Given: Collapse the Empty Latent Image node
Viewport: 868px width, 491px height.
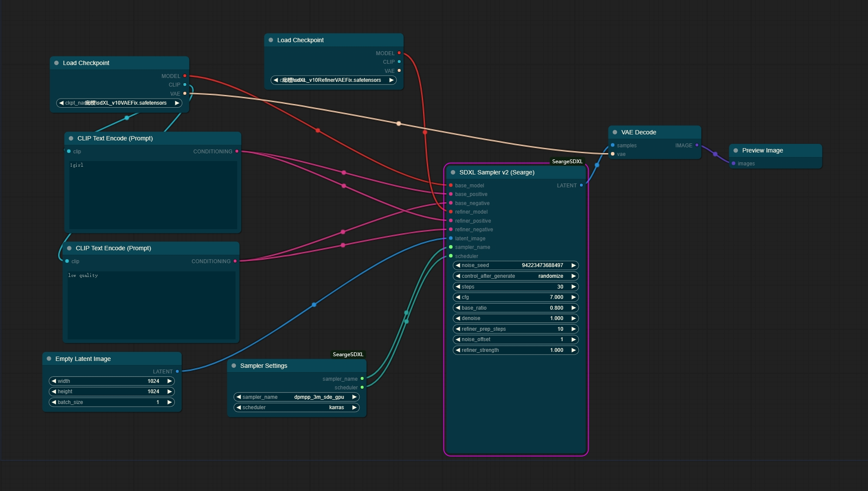Looking at the screenshot, I should (x=48, y=359).
